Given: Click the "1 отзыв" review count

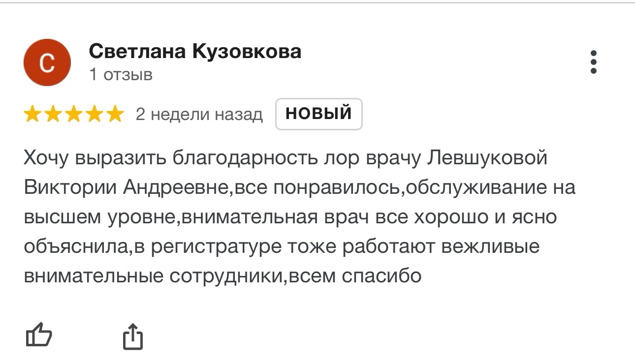Looking at the screenshot, I should pyautogui.click(x=121, y=75).
